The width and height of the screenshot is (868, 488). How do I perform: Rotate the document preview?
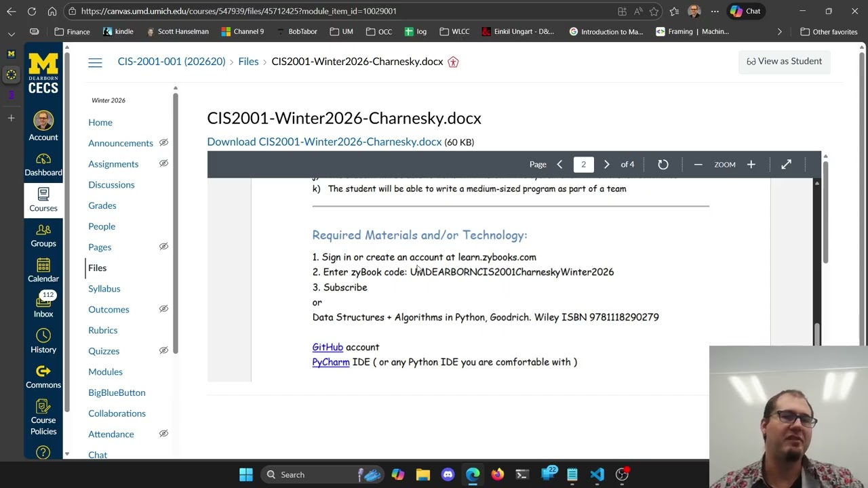pos(663,165)
